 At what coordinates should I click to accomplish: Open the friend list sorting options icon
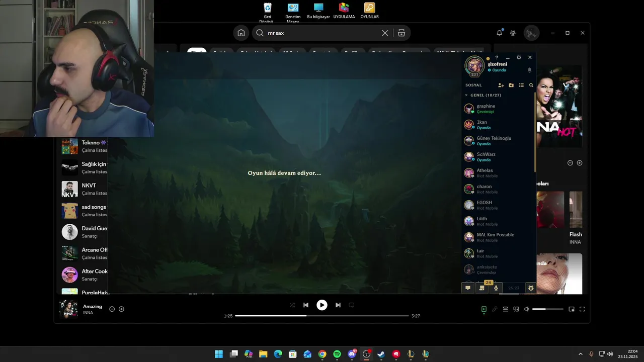[x=521, y=85]
